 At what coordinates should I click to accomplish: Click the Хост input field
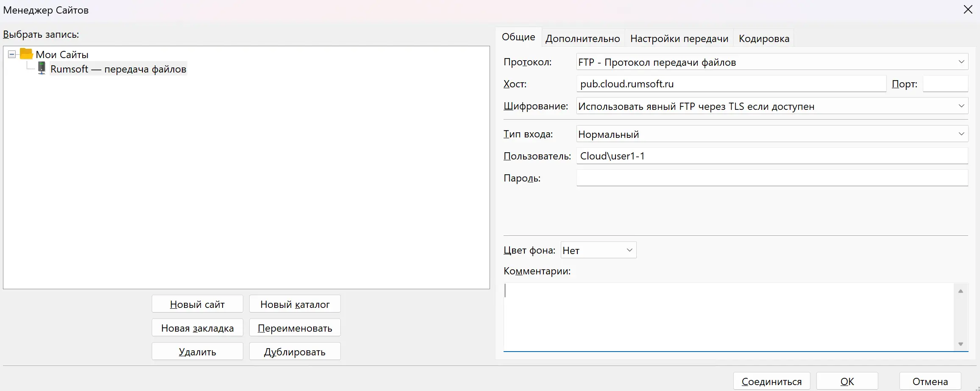coord(731,84)
